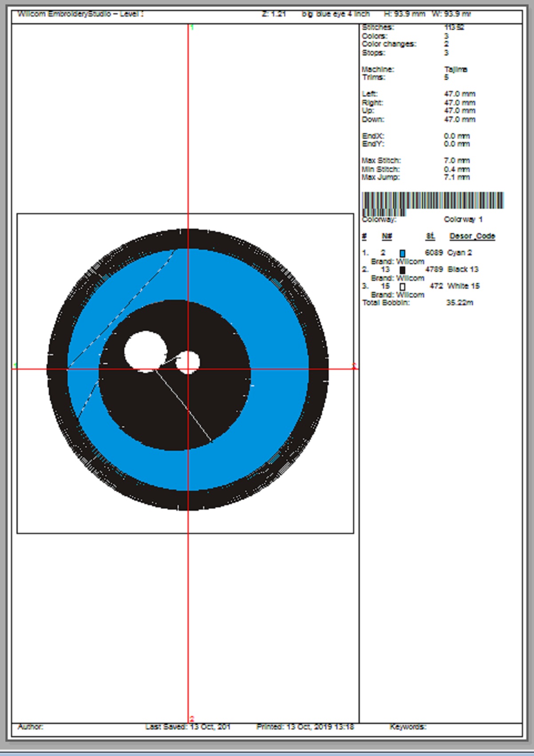Image resolution: width=534 pixels, height=756 pixels.
Task: Click the underlined Descr./Code column header
Action: (472, 236)
